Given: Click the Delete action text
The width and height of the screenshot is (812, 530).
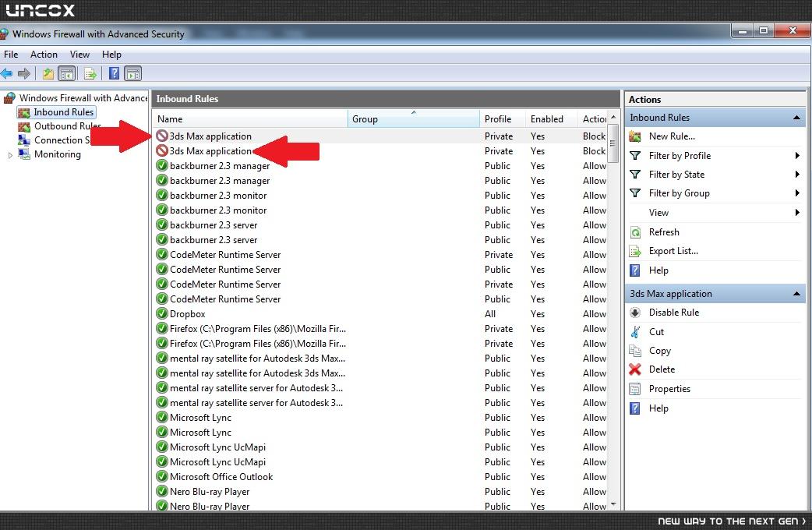Looking at the screenshot, I should point(662,369).
